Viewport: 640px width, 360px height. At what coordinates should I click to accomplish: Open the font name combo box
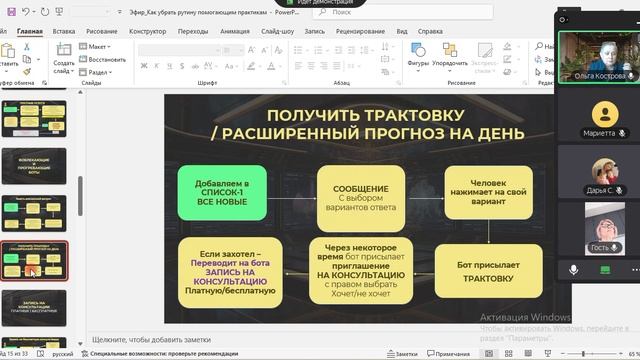179,50
